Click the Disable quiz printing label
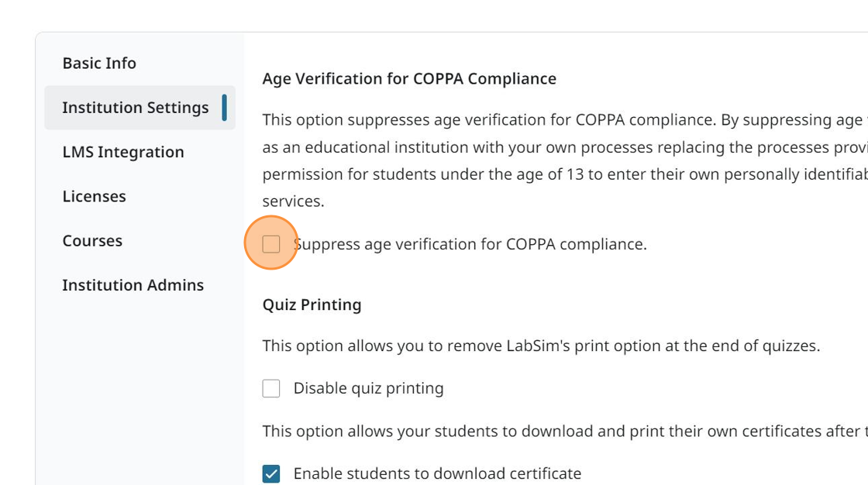Image resolution: width=868 pixels, height=485 pixels. [368, 387]
